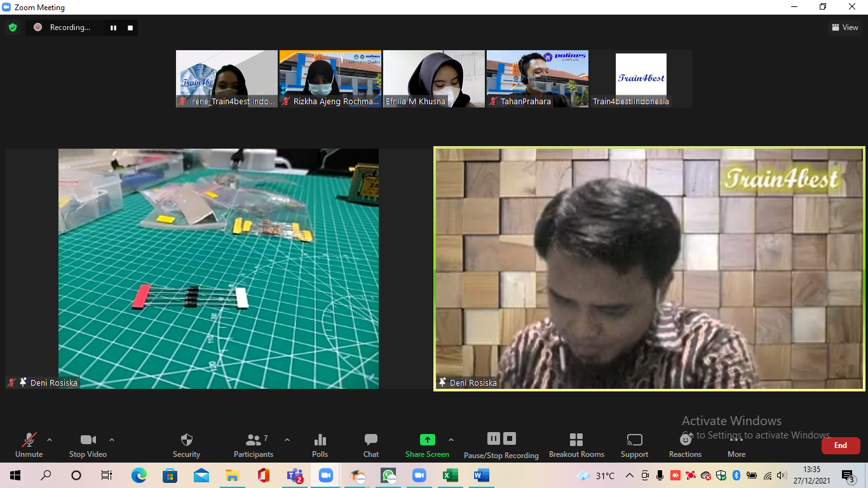Toggle Stop Video camera button
The height and width of the screenshot is (488, 868).
[x=88, y=440]
